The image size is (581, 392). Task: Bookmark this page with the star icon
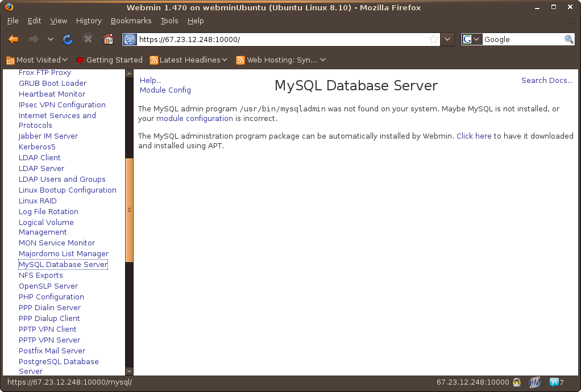(x=434, y=39)
